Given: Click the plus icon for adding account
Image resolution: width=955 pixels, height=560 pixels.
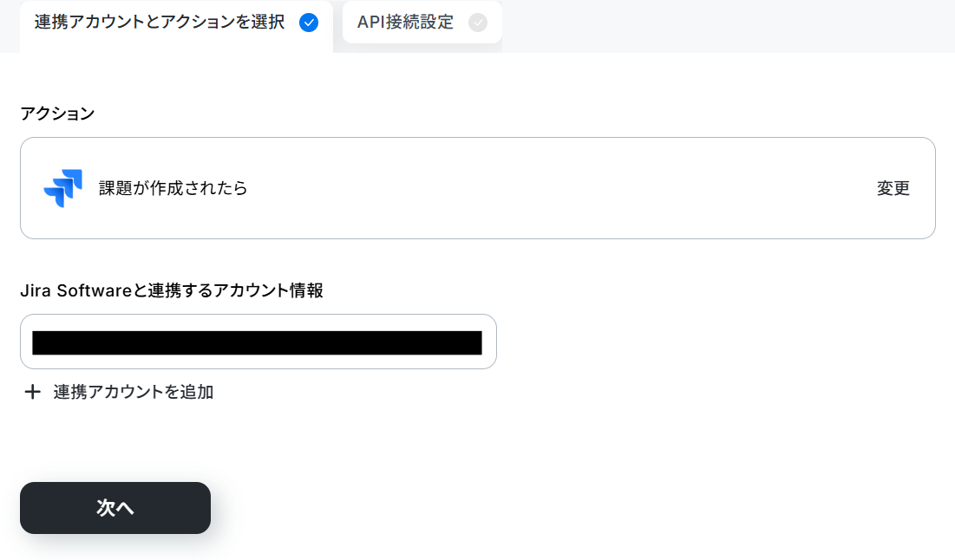Looking at the screenshot, I should pos(32,391).
